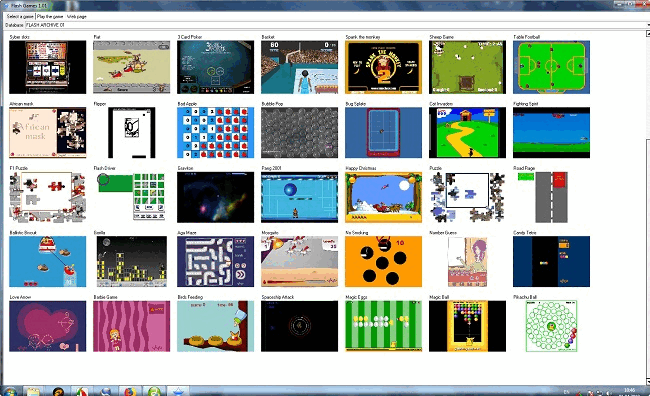Select the Gorilla city game thumbnail
This screenshot has width=650, height=396.
(132, 262)
